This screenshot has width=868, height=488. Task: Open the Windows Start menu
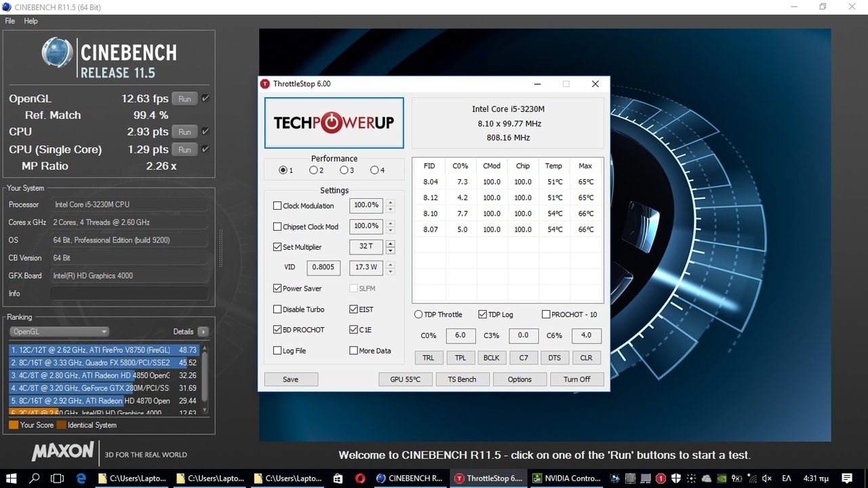point(12,478)
